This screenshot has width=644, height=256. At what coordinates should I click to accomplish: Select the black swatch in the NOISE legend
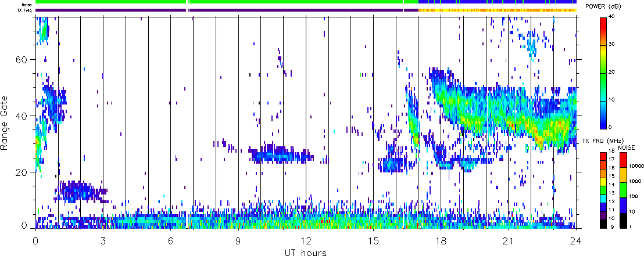click(x=623, y=221)
